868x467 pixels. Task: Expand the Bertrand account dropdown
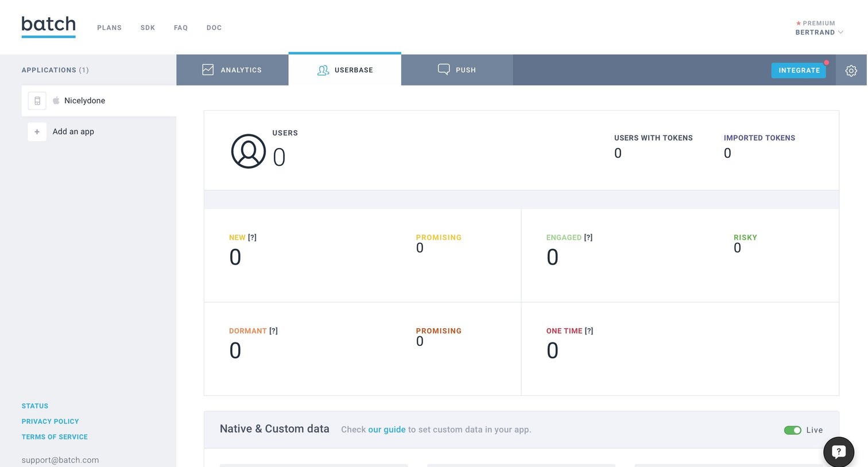tap(819, 32)
